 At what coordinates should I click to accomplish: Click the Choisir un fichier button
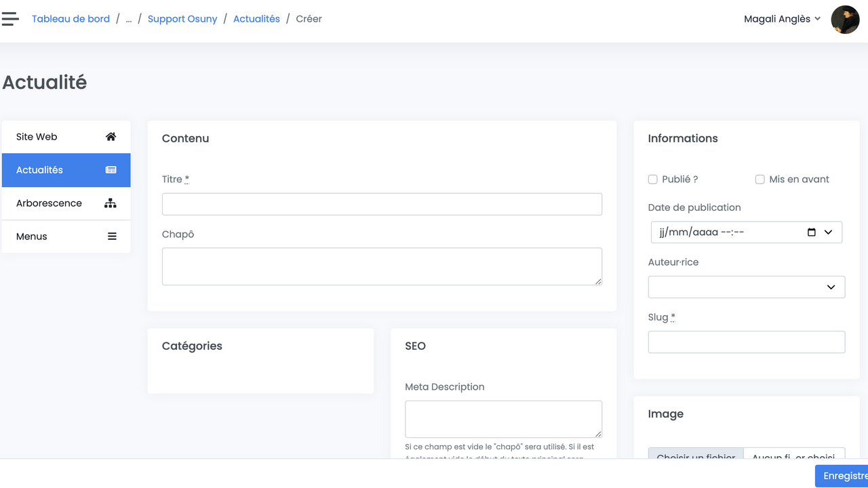(696, 454)
